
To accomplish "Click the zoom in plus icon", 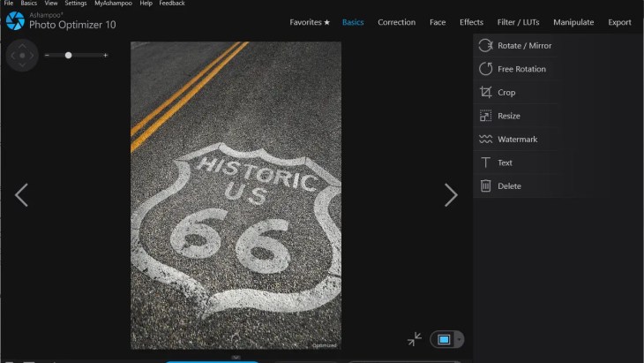I will 106,55.
